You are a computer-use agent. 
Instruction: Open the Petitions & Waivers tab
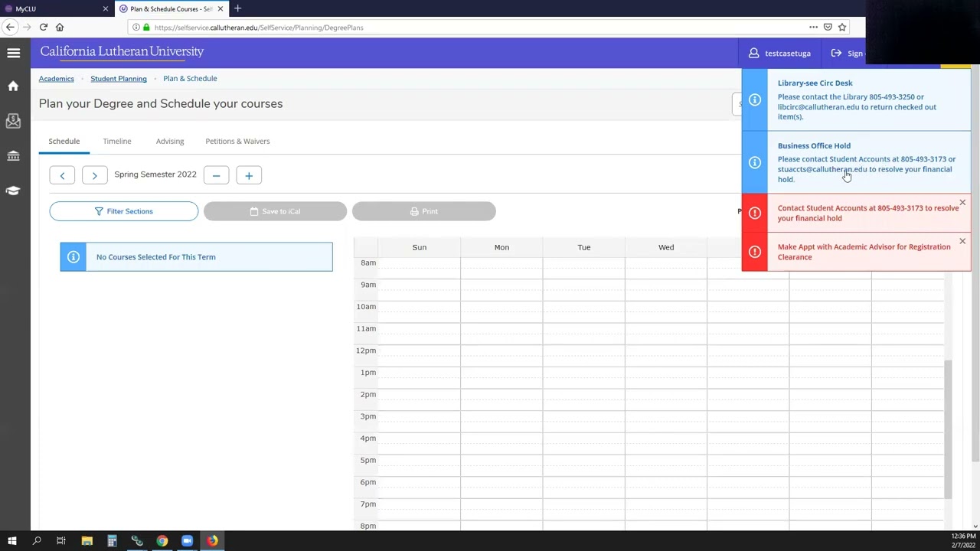(237, 141)
